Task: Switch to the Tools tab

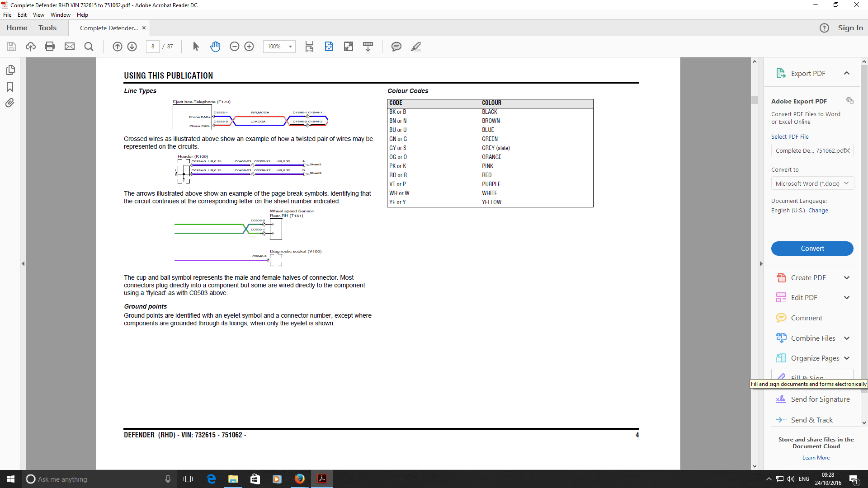Action: [x=47, y=28]
